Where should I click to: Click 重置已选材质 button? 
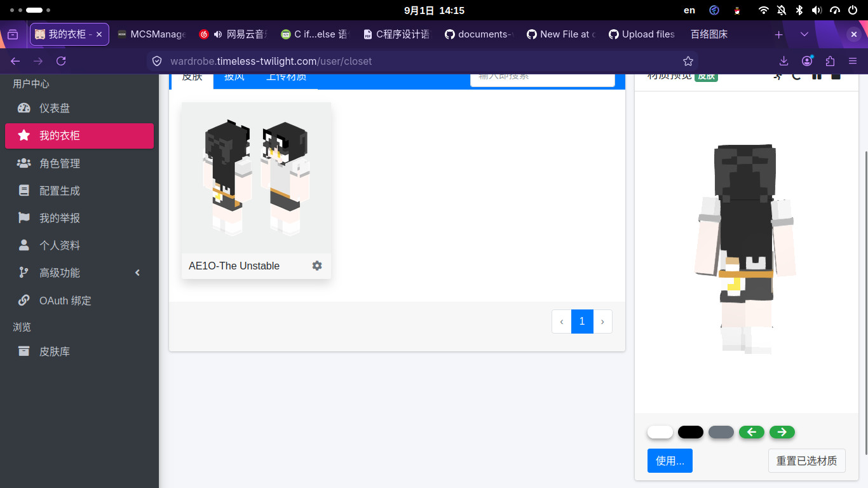(807, 461)
